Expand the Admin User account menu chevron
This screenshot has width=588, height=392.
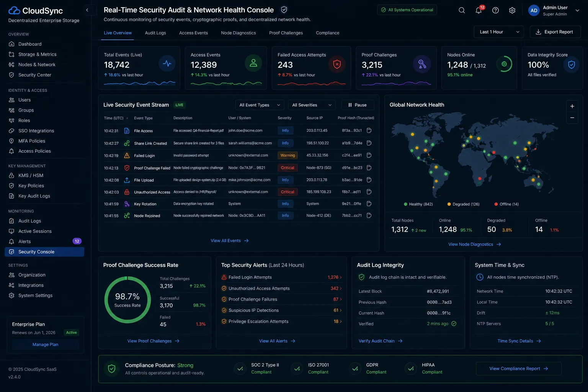(x=577, y=11)
